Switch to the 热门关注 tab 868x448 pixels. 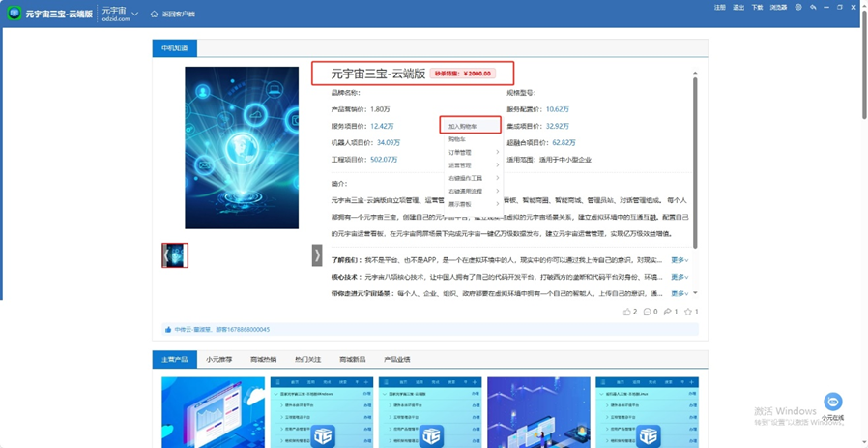point(307,359)
